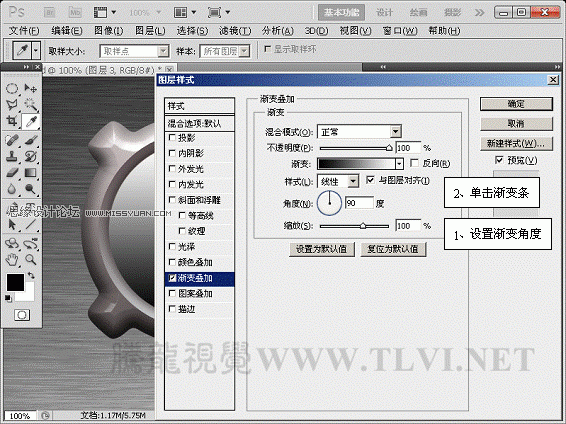Image resolution: width=566 pixels, height=424 pixels.
Task: Click the 角度 angle value field
Action: pyautogui.click(x=359, y=203)
